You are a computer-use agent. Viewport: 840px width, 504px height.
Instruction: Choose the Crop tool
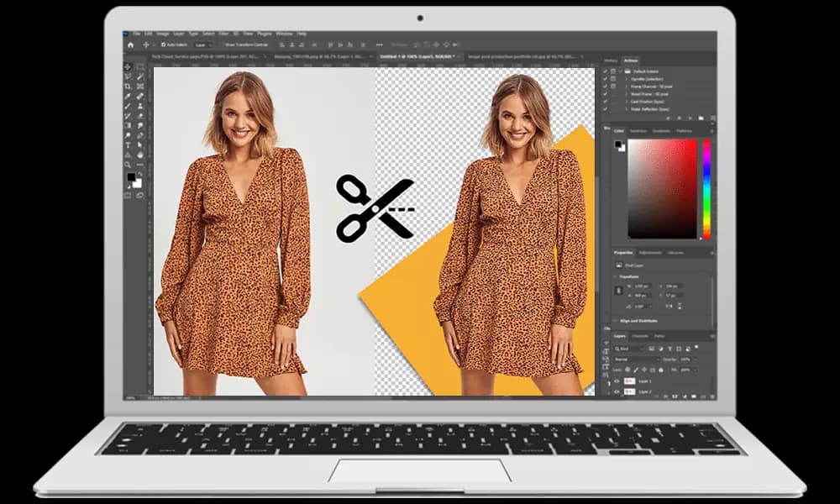click(x=126, y=85)
